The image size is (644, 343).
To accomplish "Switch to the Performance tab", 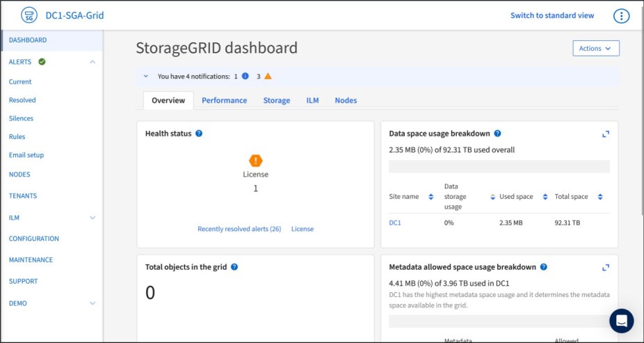I will (x=224, y=100).
